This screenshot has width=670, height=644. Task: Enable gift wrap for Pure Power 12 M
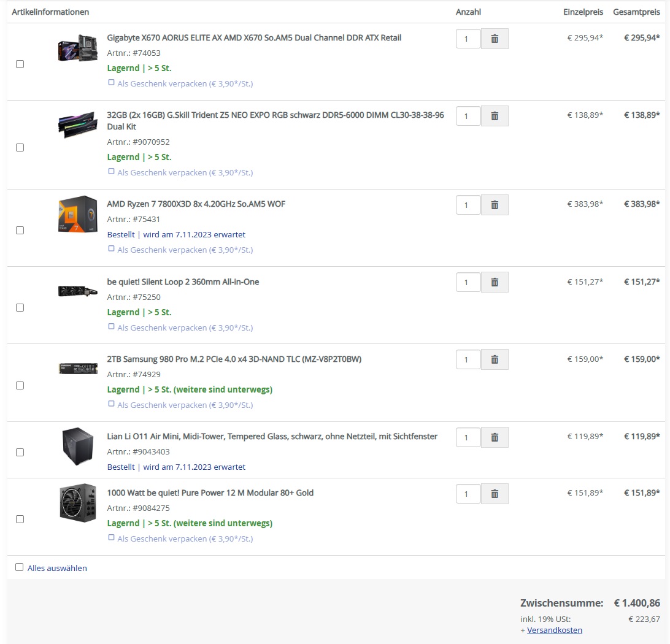tap(111, 537)
